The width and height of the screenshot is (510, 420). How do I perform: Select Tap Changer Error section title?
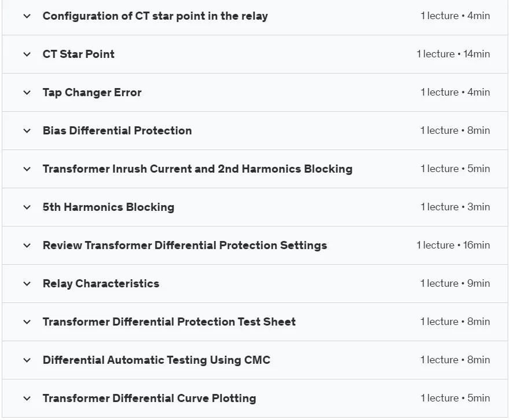92,93
